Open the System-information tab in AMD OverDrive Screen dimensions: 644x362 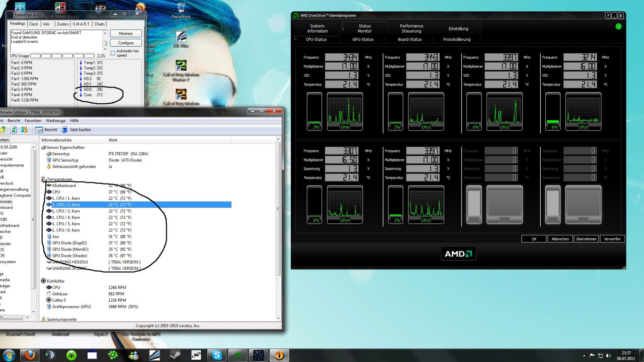click(x=317, y=29)
